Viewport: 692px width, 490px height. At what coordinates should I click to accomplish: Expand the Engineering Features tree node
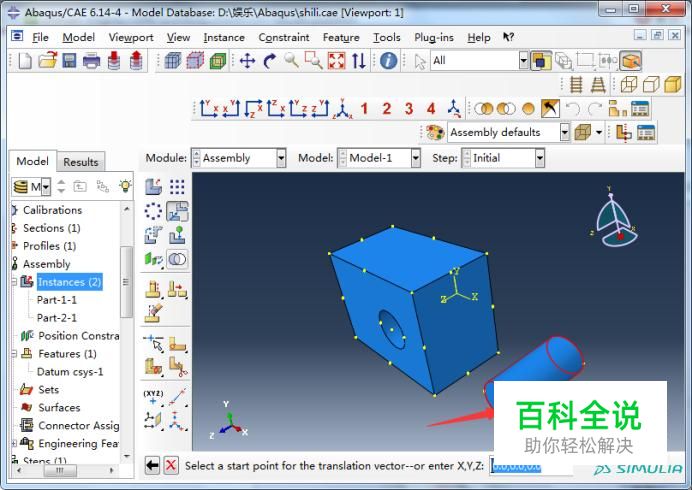[14, 443]
